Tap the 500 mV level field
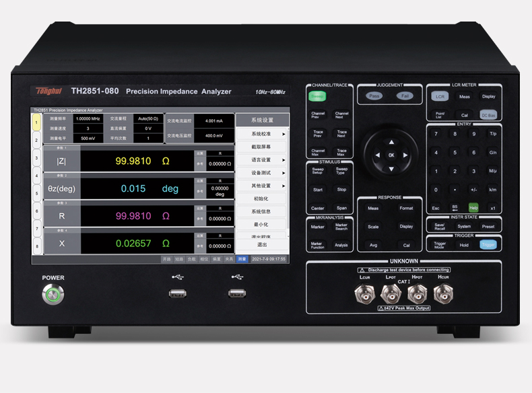Screen dimensions: 532x393 (x=88, y=139)
